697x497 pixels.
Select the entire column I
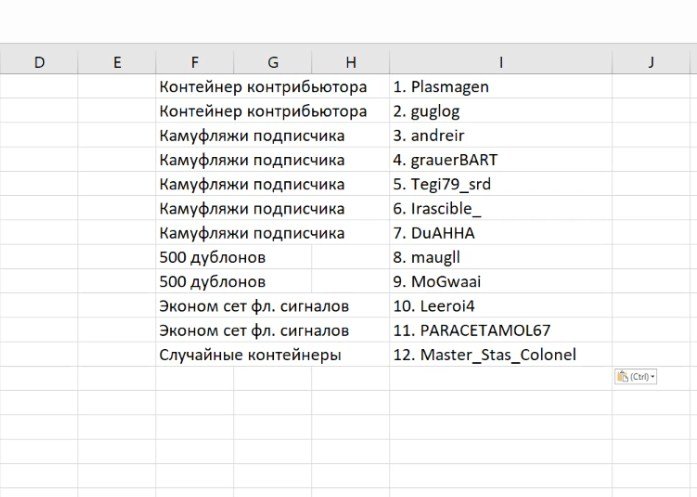(x=500, y=62)
